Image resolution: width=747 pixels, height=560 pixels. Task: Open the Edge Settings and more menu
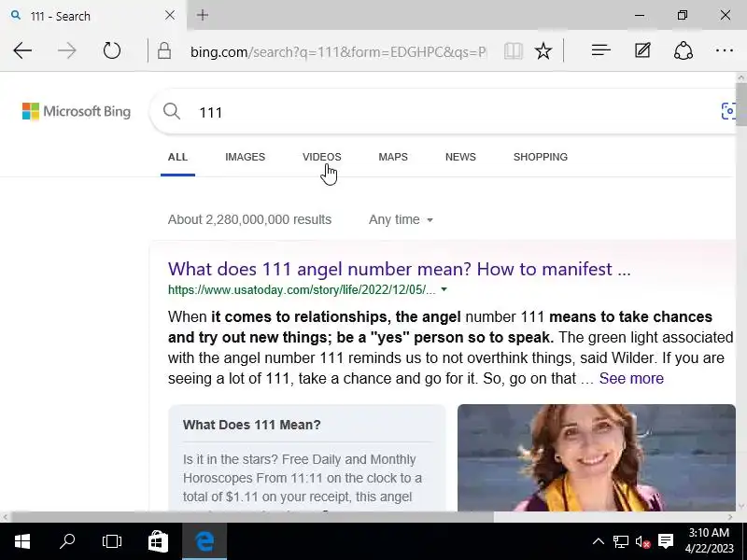pyautogui.click(x=725, y=50)
